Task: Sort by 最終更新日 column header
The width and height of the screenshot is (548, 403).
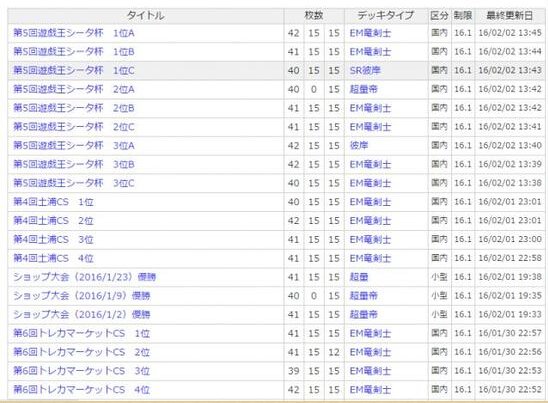Action: 510,16
